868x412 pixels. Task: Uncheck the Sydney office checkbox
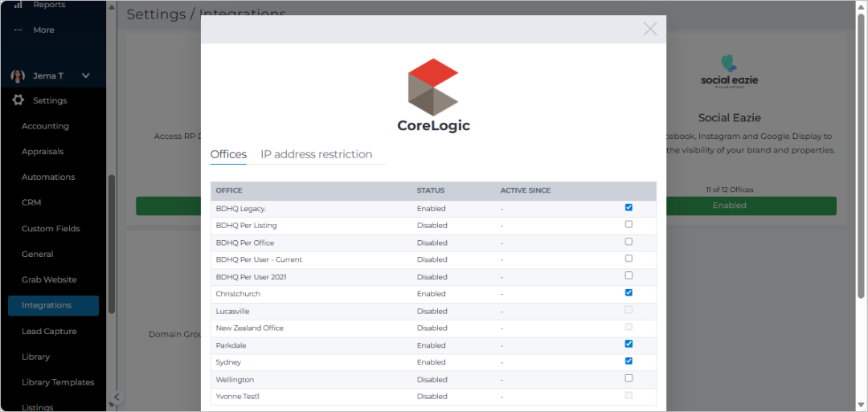click(628, 361)
